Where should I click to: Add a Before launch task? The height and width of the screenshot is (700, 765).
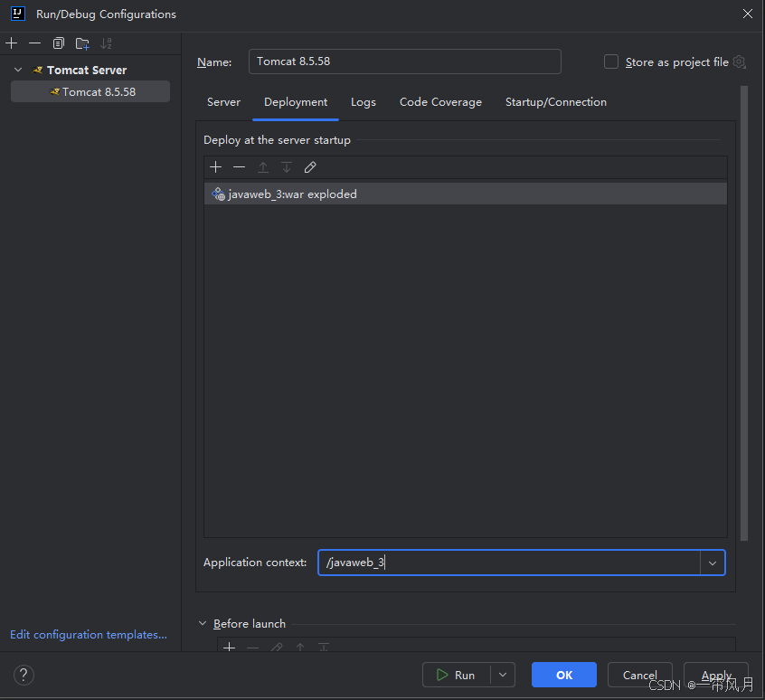point(230,648)
